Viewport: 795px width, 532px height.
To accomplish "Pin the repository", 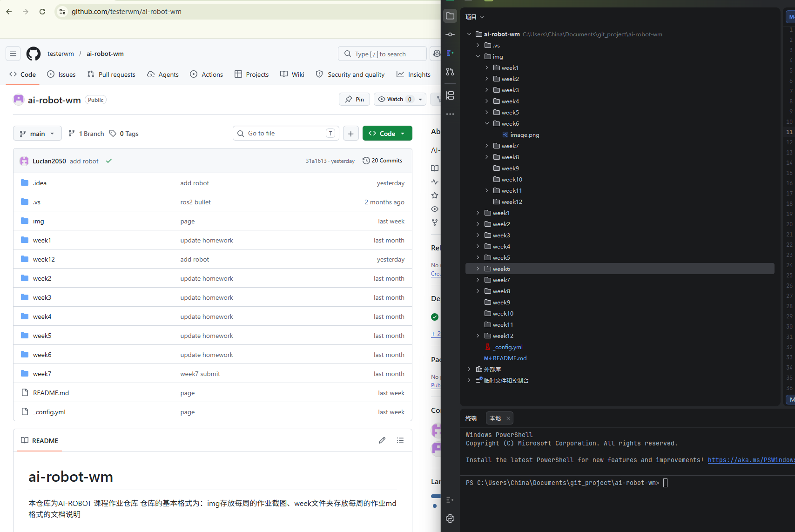I will point(355,99).
